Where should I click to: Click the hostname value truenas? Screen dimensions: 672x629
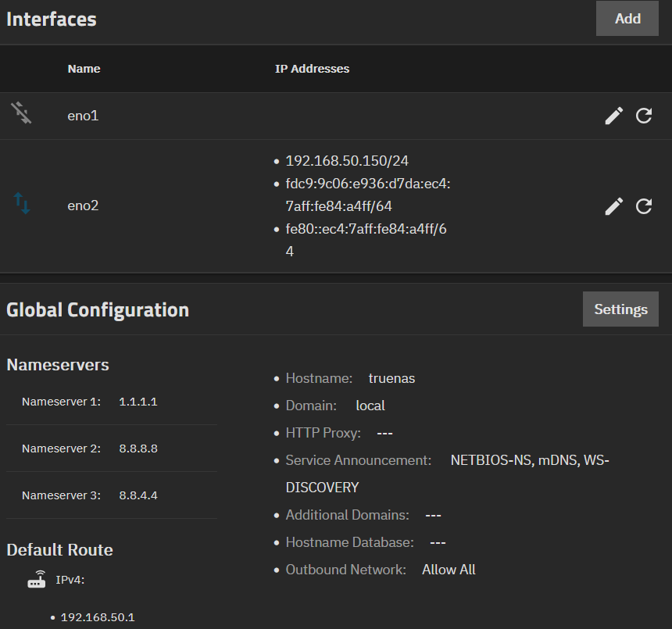point(391,378)
